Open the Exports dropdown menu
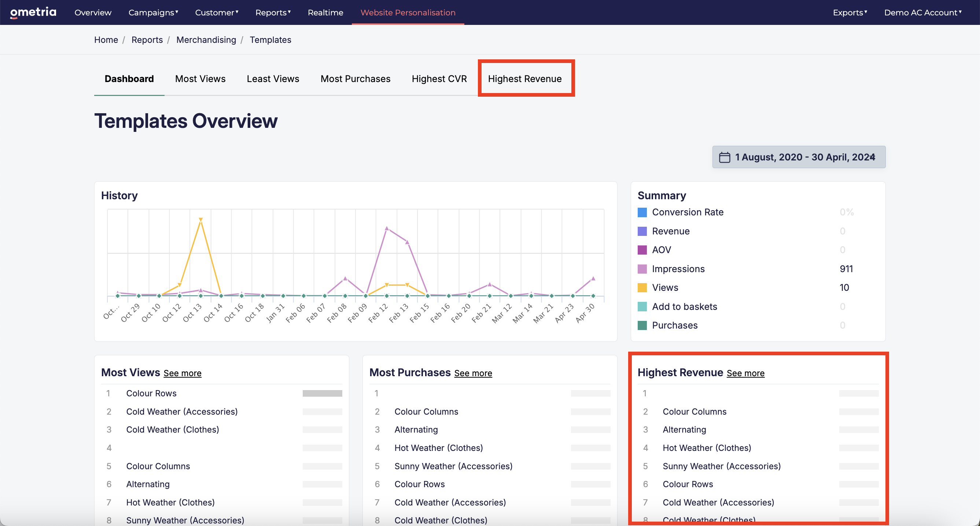This screenshot has width=980, height=526. [850, 12]
